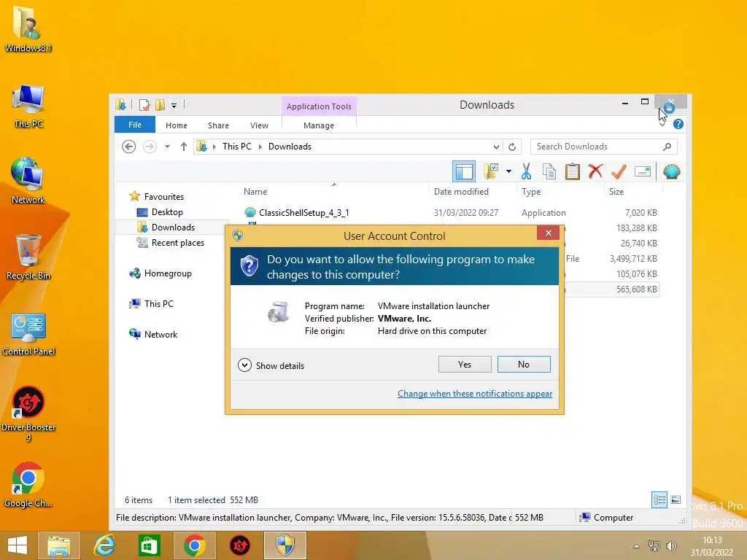Click the Quick Access properties icon
The width and height of the screenshot is (747, 560).
click(144, 105)
